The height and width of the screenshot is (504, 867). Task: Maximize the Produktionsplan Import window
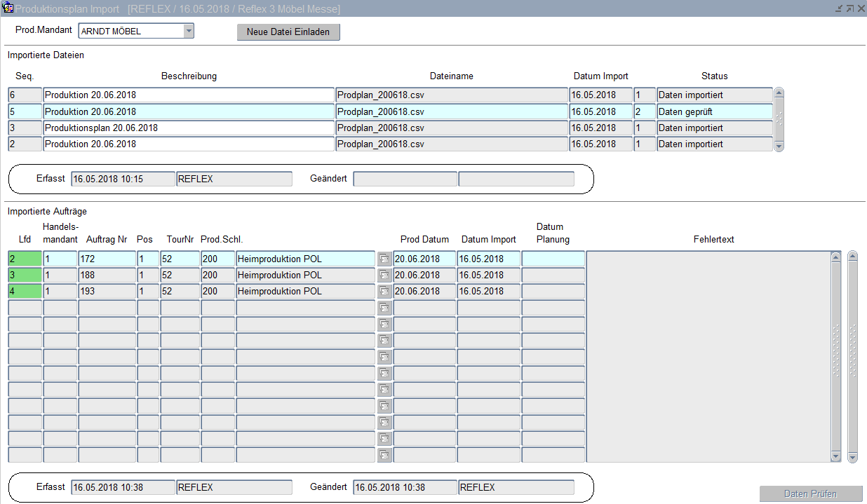[849, 8]
